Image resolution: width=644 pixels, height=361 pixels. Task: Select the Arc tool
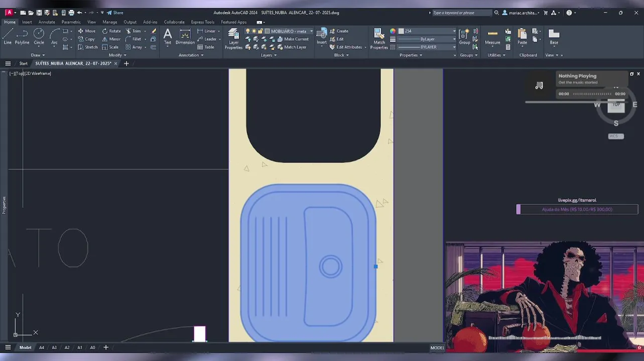54,37
